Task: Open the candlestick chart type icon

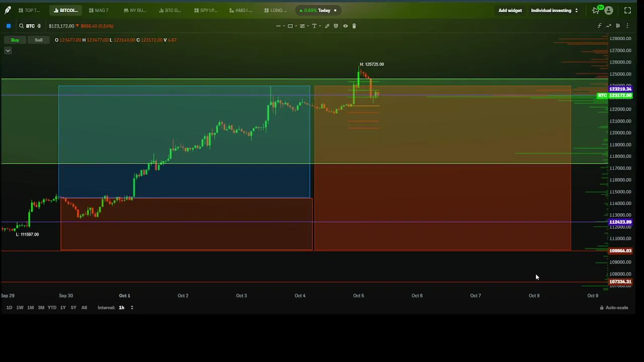Action: (x=618, y=26)
